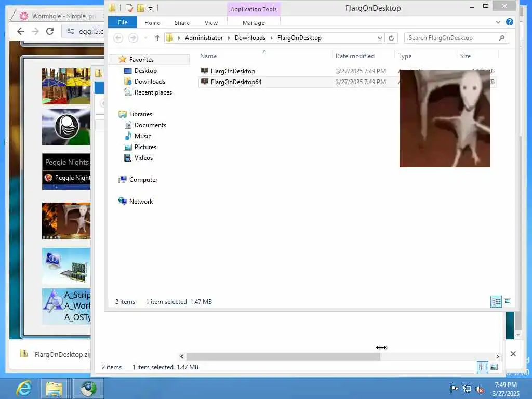Click the muted volume tray icon
The height and width of the screenshot is (399, 532).
[x=480, y=389]
